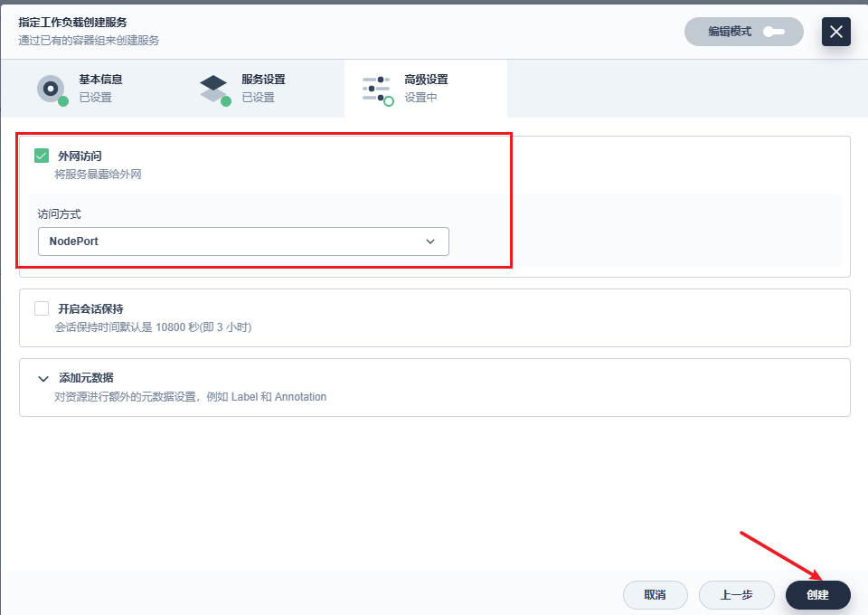
Task: Click the 添加元数据 section title
Action: point(86,378)
